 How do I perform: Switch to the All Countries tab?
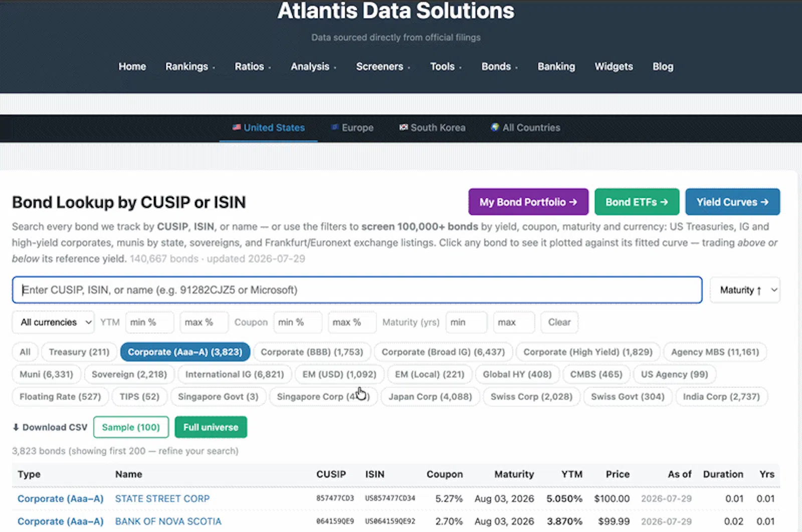coord(525,128)
